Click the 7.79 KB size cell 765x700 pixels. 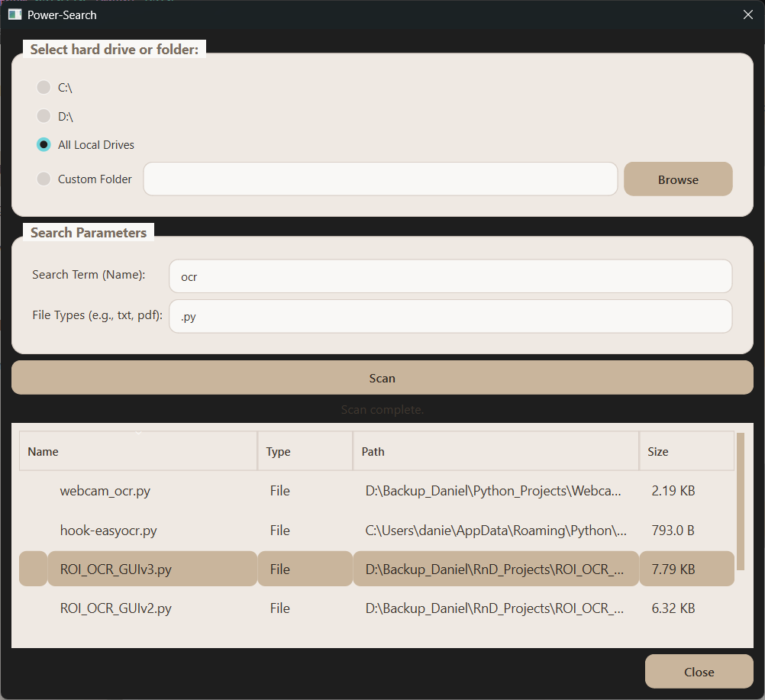coord(686,569)
